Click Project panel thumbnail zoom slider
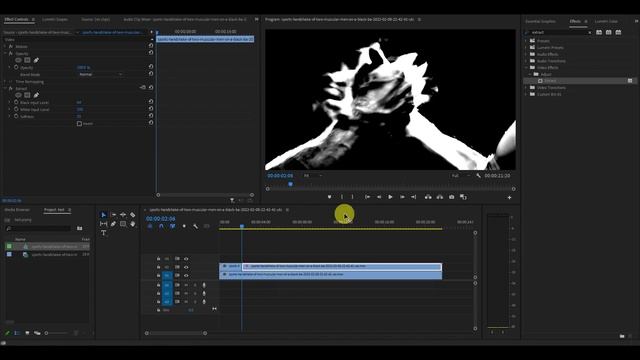 click(x=47, y=333)
